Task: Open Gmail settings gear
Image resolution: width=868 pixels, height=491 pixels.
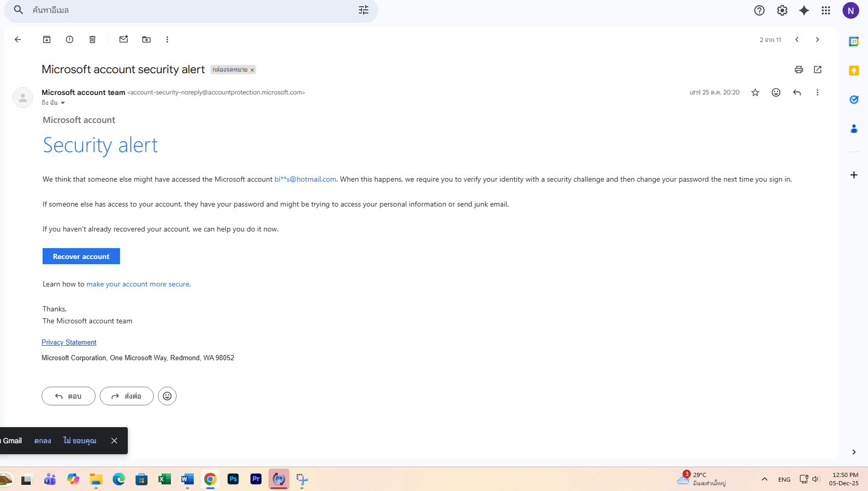Action: 782,10
